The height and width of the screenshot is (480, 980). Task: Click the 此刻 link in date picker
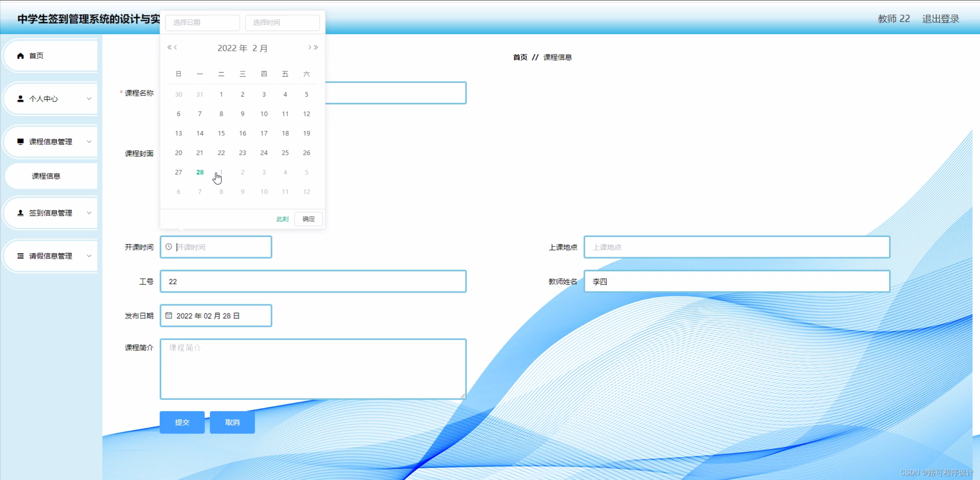tap(282, 219)
